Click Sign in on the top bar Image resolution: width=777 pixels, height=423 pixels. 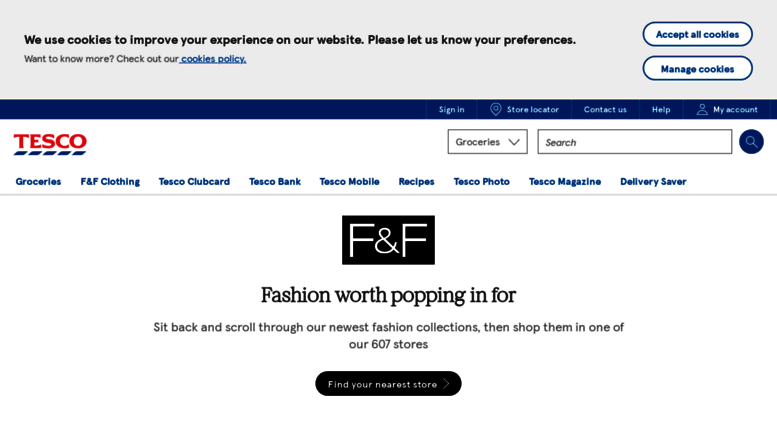click(451, 109)
